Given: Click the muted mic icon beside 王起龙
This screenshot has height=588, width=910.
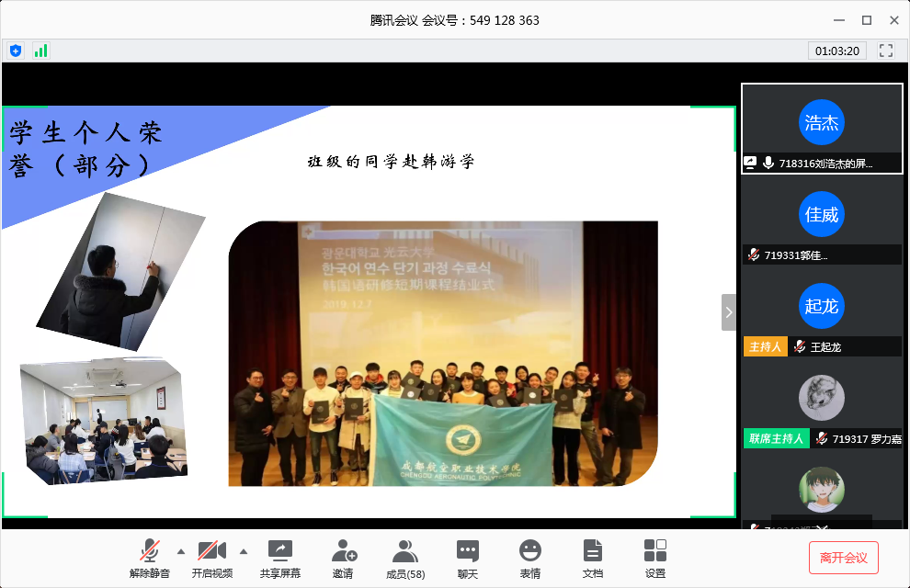Looking at the screenshot, I should pos(800,346).
